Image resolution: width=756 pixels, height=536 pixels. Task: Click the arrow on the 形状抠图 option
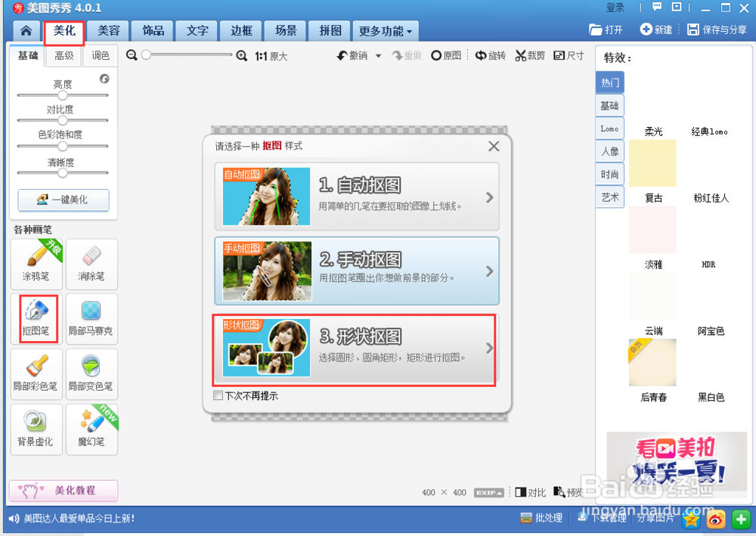(x=489, y=348)
